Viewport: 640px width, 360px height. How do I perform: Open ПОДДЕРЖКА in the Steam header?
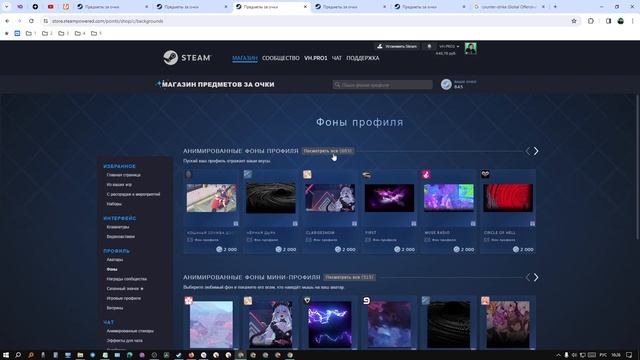point(363,58)
